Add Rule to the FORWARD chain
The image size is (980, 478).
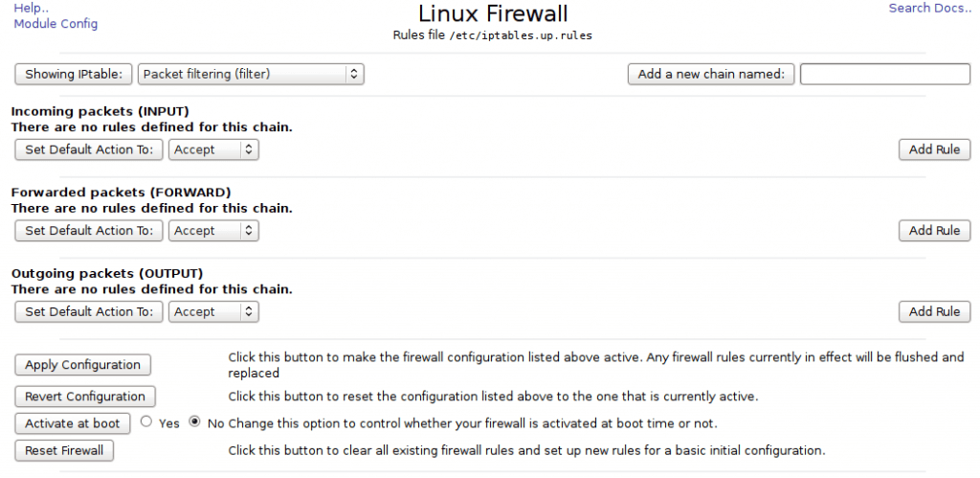pos(934,231)
